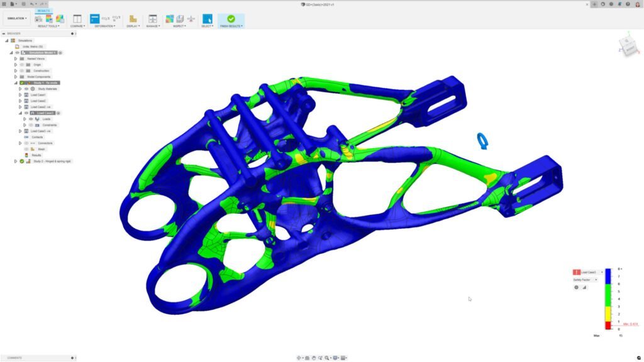Switch to the RESULTS tab
644x362 pixels.
(43, 10)
